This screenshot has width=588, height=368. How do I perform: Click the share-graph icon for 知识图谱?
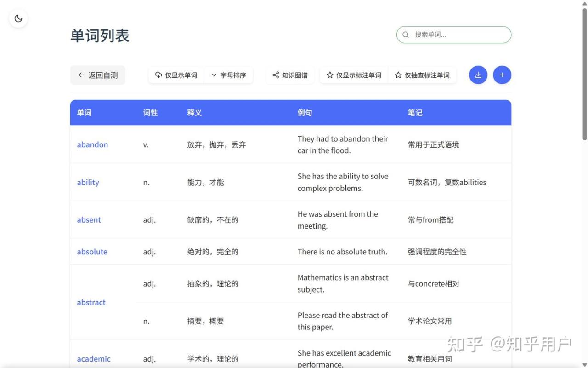(x=276, y=75)
